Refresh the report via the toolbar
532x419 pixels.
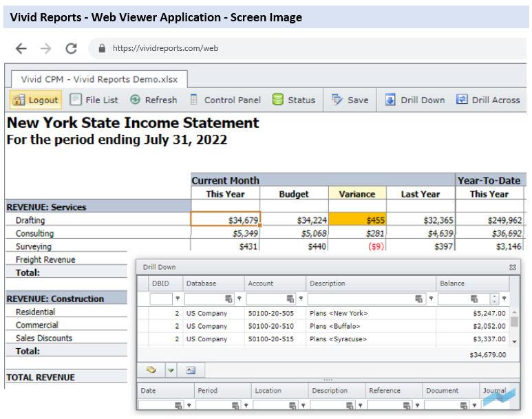153,100
